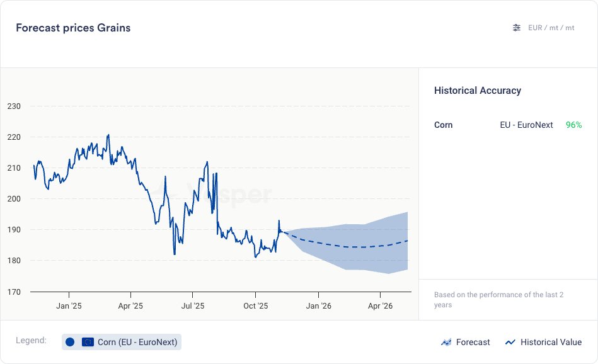Open the unit settings sliders icon
The width and height of the screenshot is (598, 364).
tap(517, 28)
